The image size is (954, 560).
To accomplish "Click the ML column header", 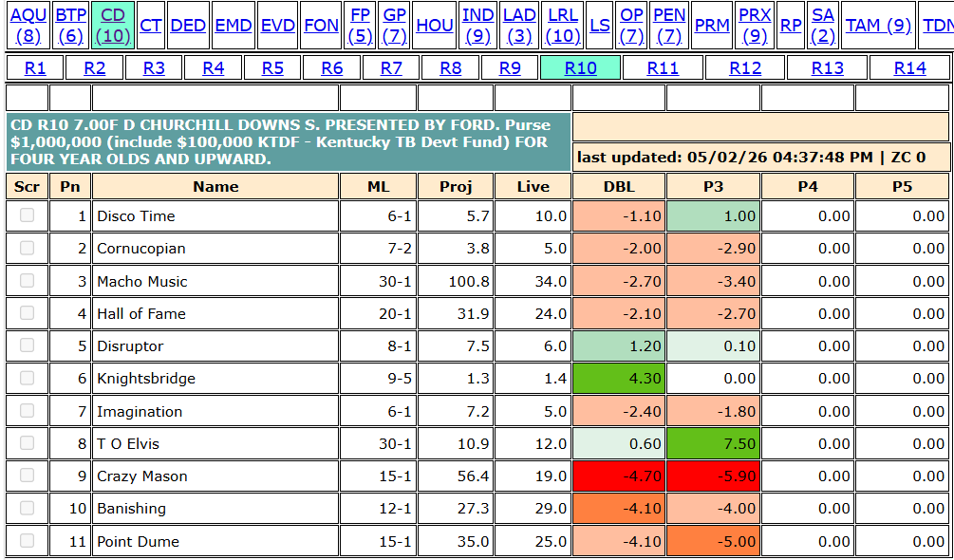I will (378, 186).
